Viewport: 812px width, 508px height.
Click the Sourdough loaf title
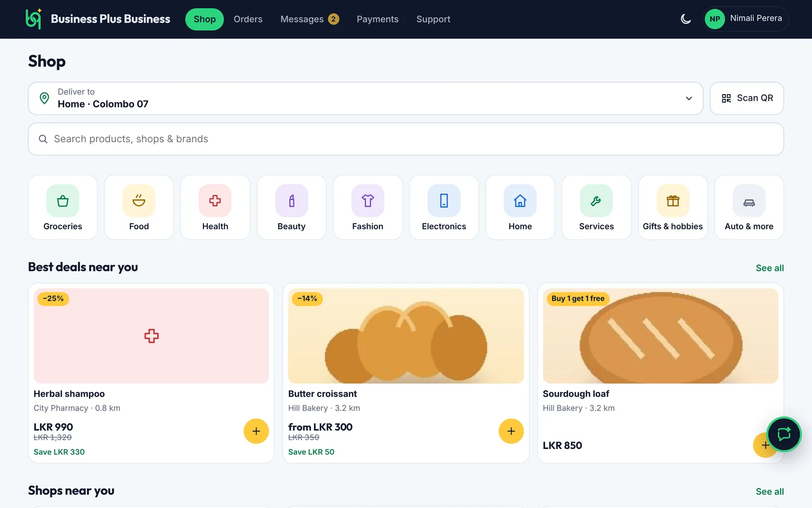point(576,394)
